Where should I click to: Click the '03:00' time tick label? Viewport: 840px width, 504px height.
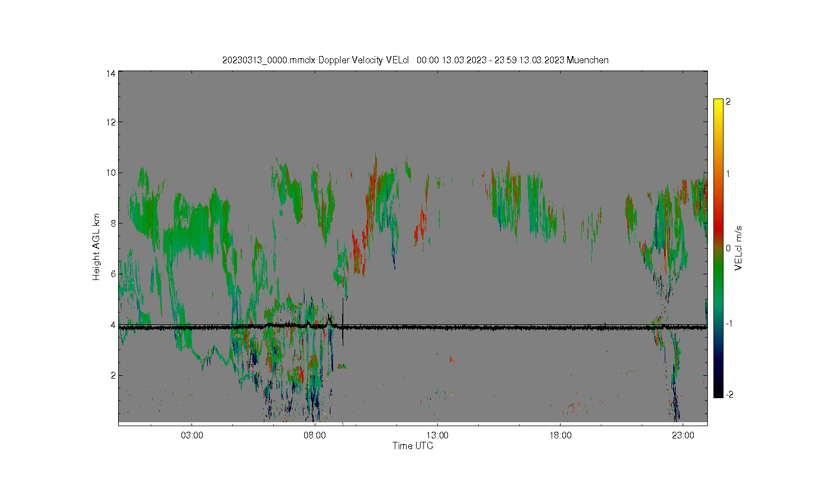point(192,435)
